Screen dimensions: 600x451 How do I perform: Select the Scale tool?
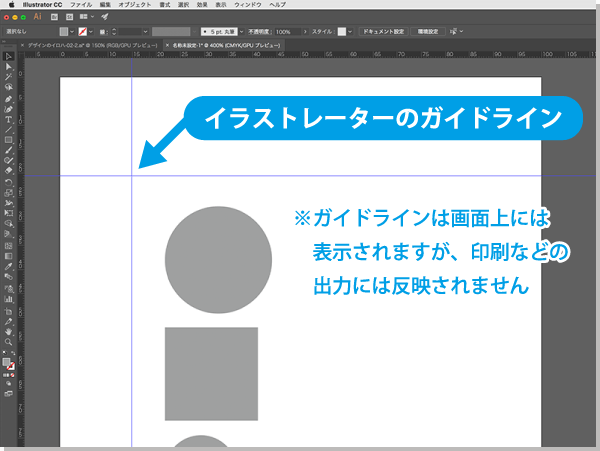tap(8, 193)
